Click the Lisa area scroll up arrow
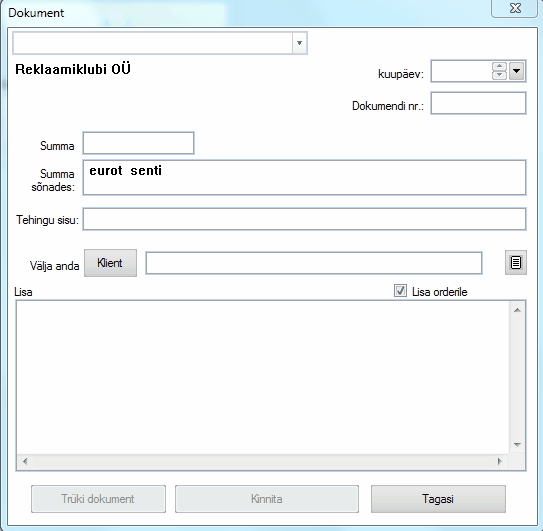 (x=517, y=310)
